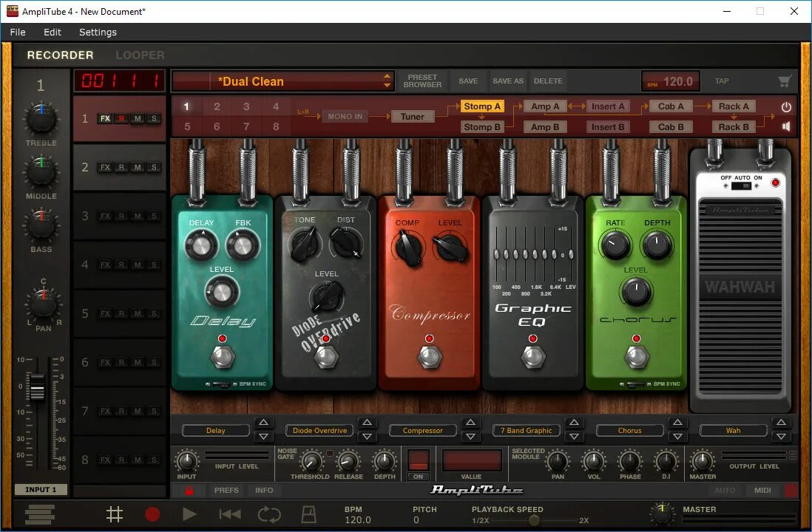Click the up arrow beside the Compressor slot
This screenshot has width=812, height=532.
[x=470, y=423]
